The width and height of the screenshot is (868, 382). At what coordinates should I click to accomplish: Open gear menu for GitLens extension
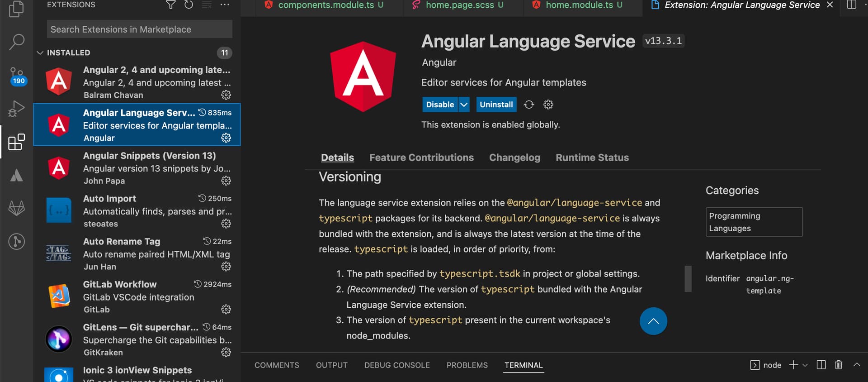click(226, 353)
